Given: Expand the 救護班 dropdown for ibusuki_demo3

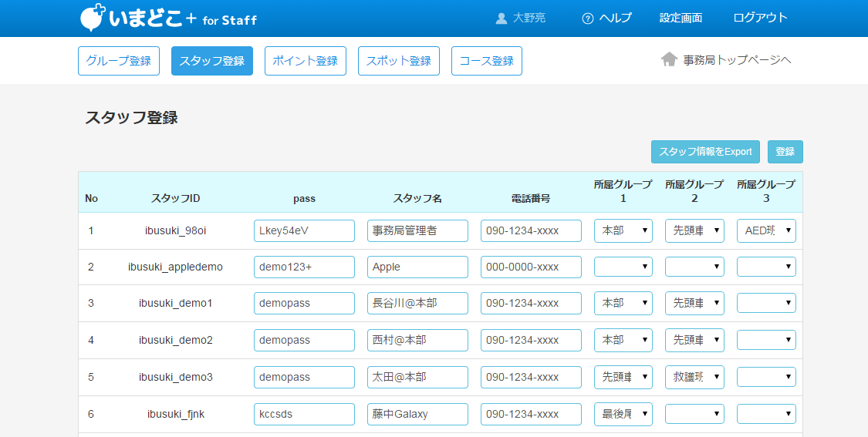Looking at the screenshot, I should tap(694, 377).
